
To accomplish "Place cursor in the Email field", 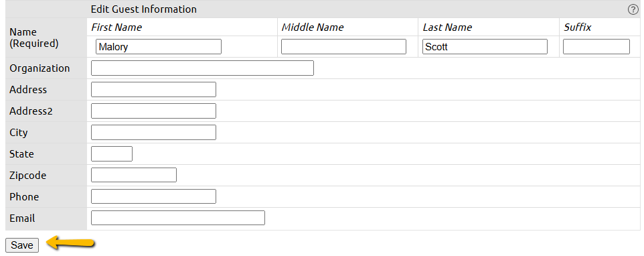I will (x=178, y=218).
